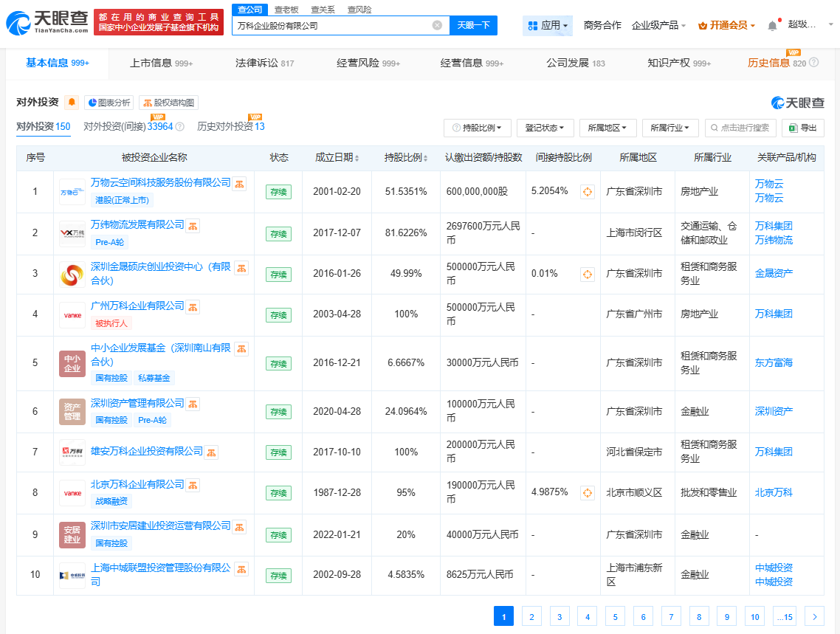Open the 所属地区 filter dropdown
840x634 pixels.
tap(607, 128)
